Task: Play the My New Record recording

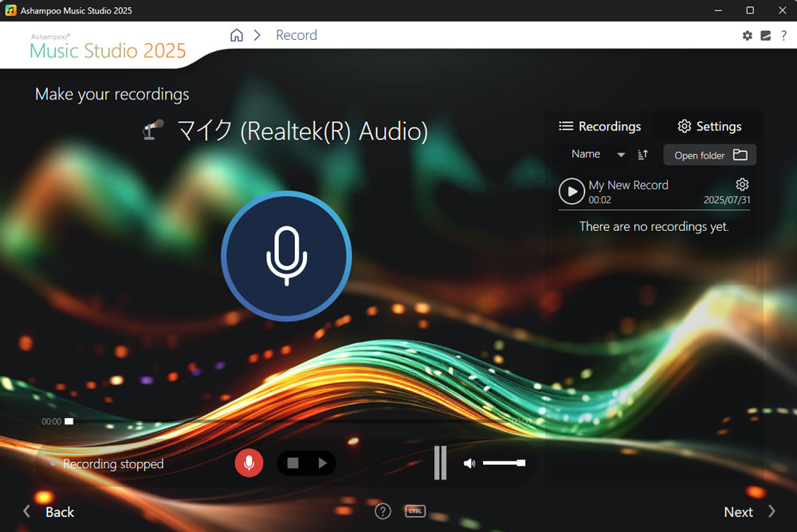Action: 571,192
